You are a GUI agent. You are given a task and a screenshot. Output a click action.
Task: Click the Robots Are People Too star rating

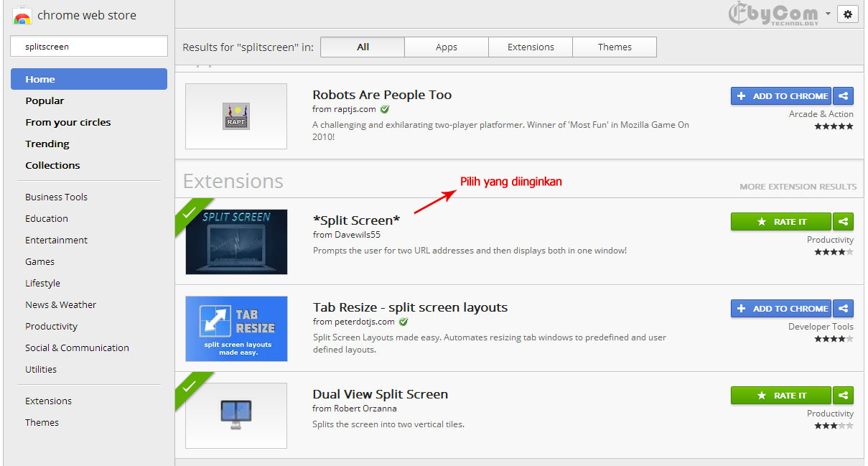pos(834,126)
